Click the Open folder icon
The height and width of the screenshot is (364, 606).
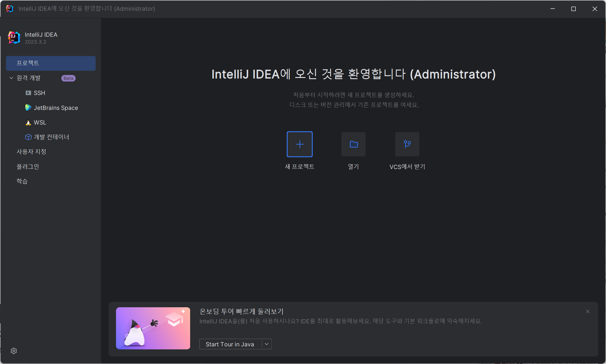(x=353, y=144)
